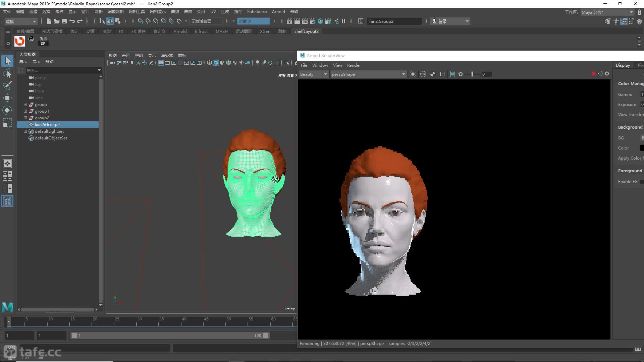Toggle select by hierarchy mode
Viewport: 644px width, 362px height.
102,21
